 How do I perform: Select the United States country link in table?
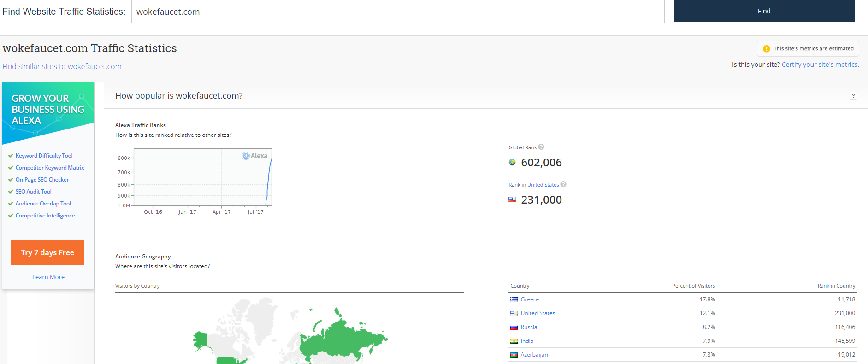tap(538, 313)
